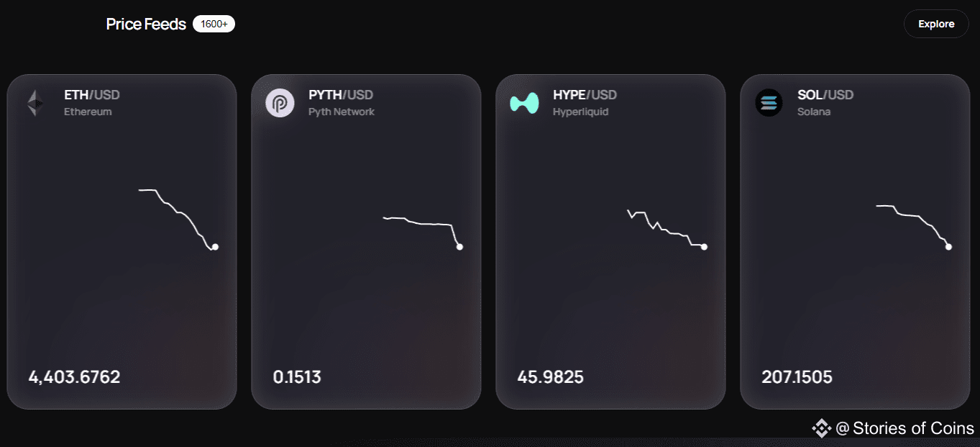
Task: Click the Ethereum diamond logo icon
Action: [x=35, y=103]
